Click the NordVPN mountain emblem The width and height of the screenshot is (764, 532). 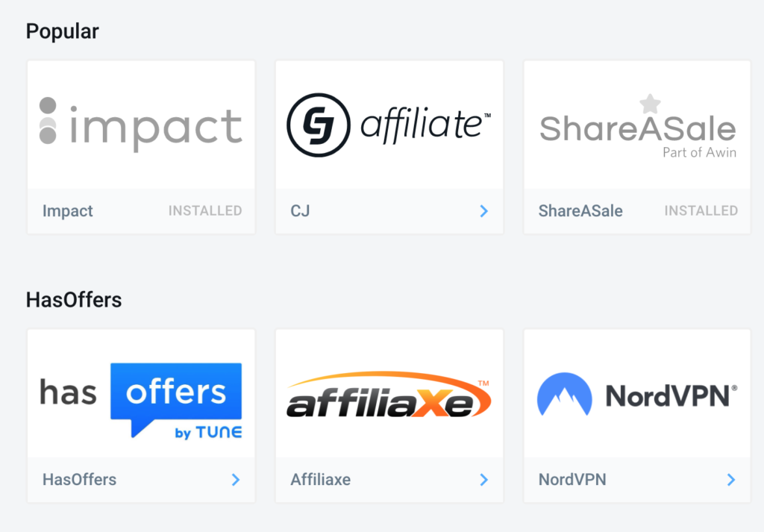pyautogui.click(x=564, y=394)
